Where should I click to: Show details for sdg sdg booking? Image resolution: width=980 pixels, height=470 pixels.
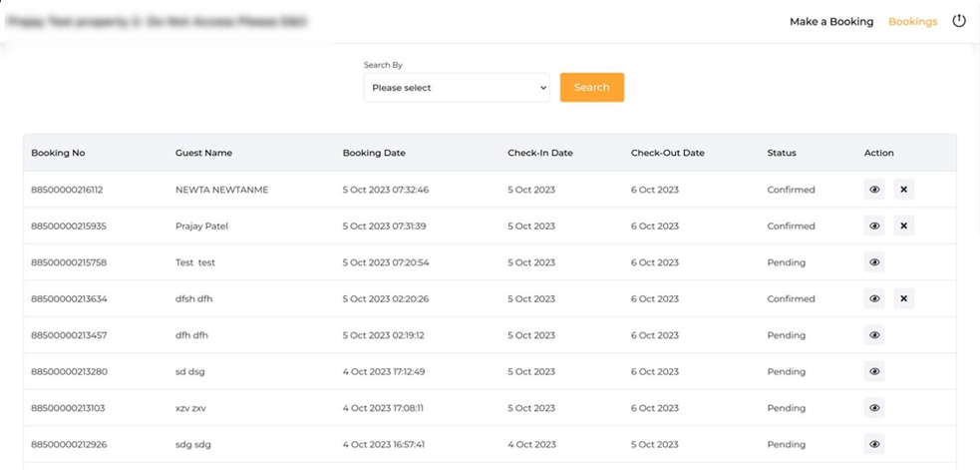[x=874, y=445]
